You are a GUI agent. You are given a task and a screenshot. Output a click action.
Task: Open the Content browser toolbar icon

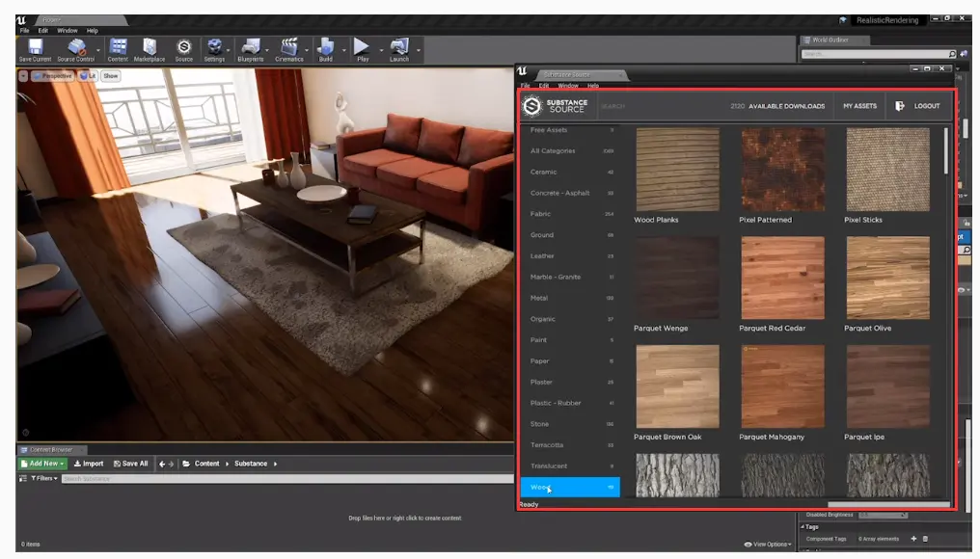(118, 47)
